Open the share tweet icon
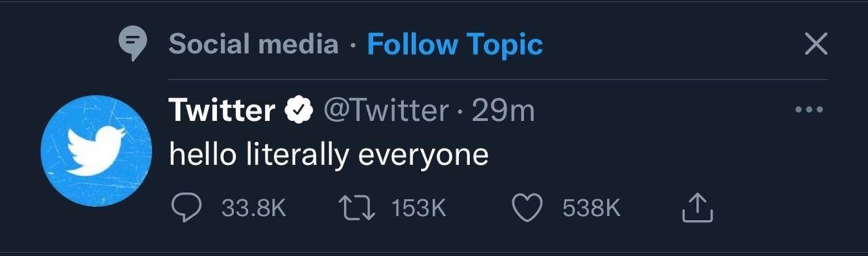The width and height of the screenshot is (868, 256). (x=697, y=208)
